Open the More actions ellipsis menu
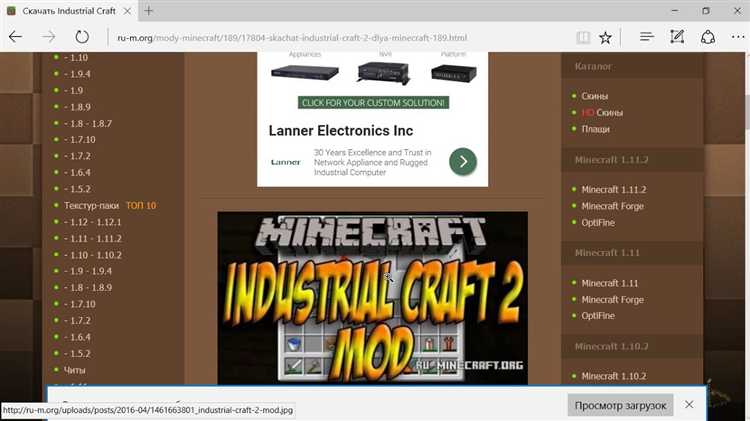The width and height of the screenshot is (750, 421). click(x=738, y=37)
